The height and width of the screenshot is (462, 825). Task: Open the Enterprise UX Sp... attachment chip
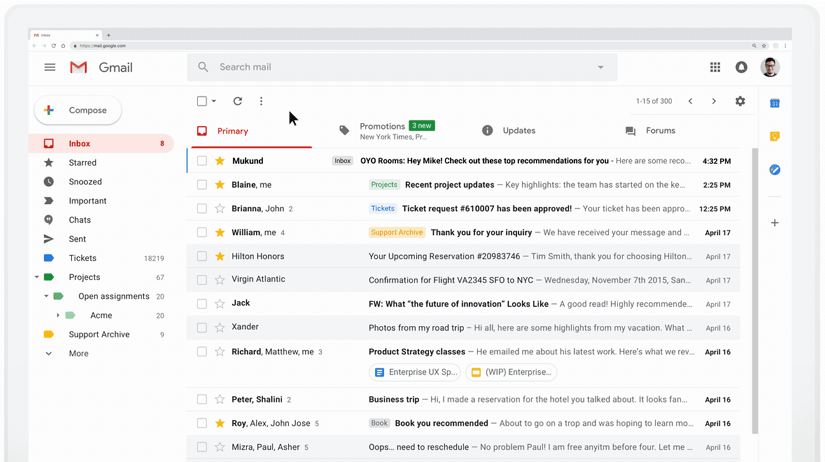coord(415,372)
